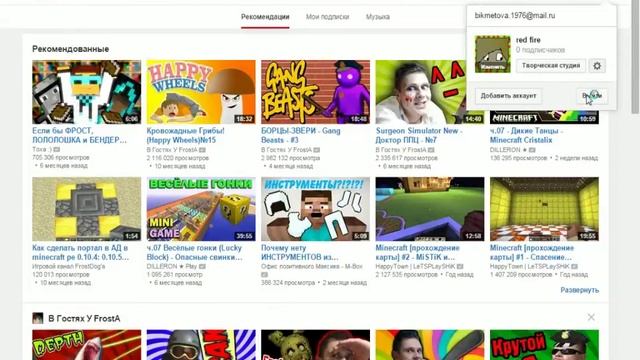Viewport: 640px width, 360px height.
Task: Play the Если бы ФРОСТ video thumbnail
Action: (x=87, y=92)
